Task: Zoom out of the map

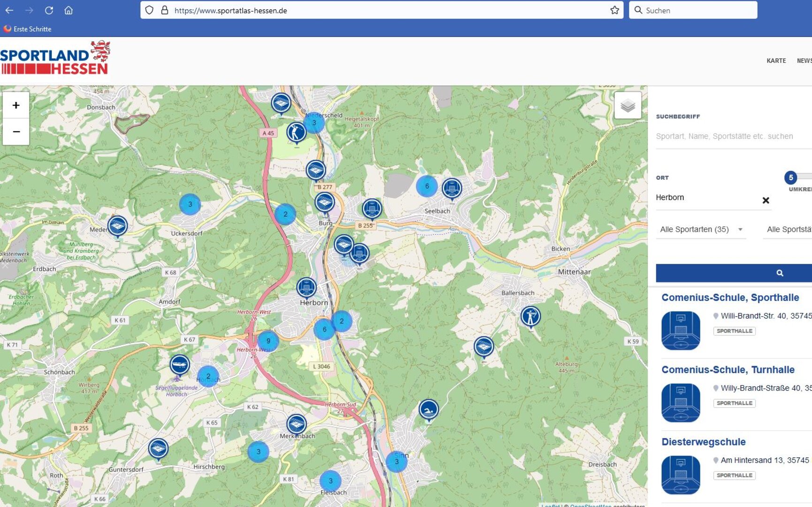Action: pos(16,132)
